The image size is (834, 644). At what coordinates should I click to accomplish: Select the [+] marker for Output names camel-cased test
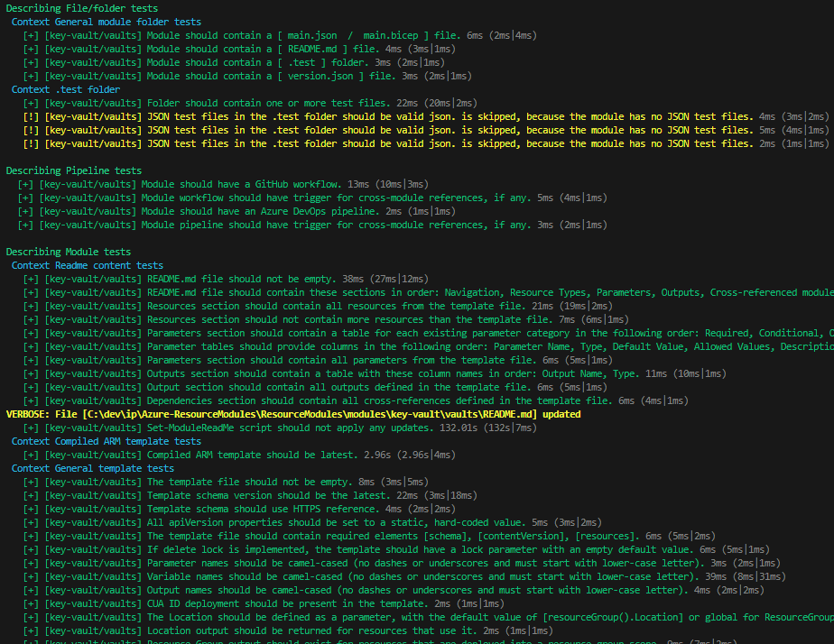point(31,589)
